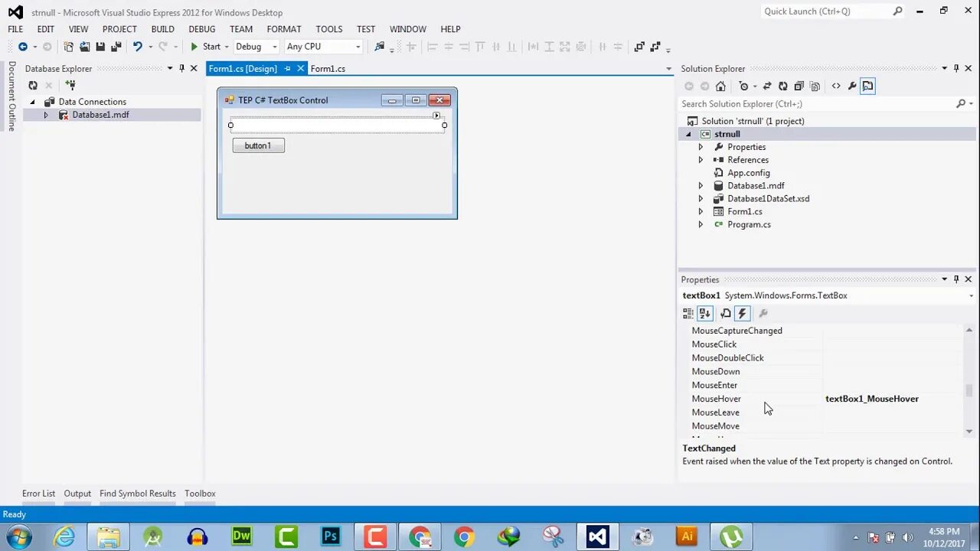Click the Properties grid vertical scrollbar
Screen dimensions: 980x551
(969, 391)
